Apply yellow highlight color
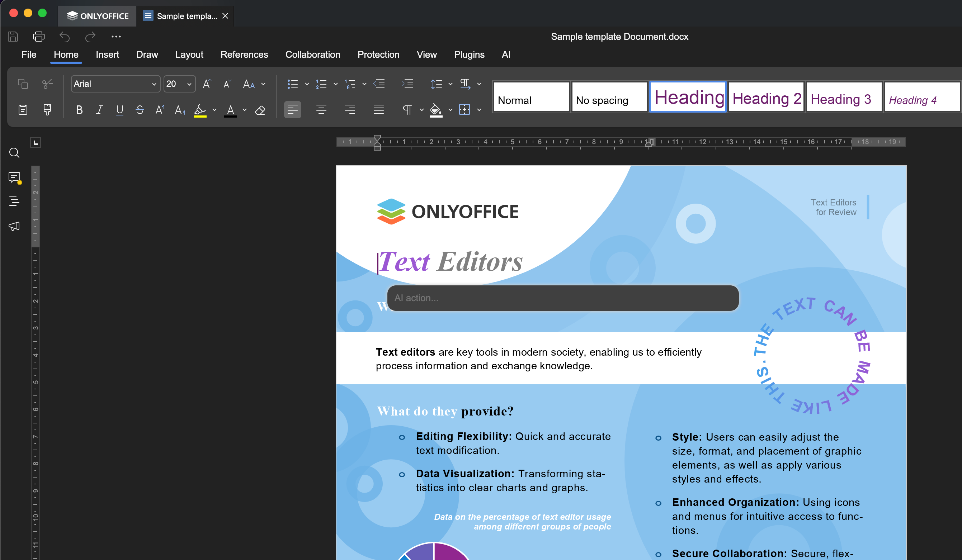The image size is (962, 560). coord(200,110)
